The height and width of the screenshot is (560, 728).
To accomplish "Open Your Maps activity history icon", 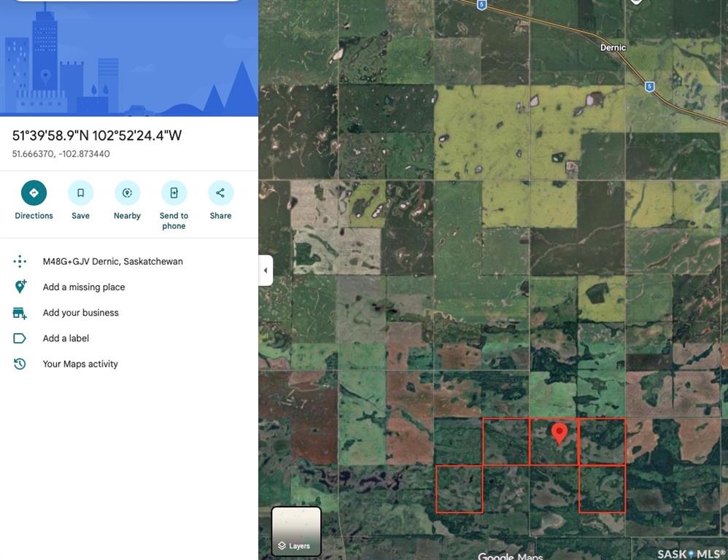I will tap(20, 363).
